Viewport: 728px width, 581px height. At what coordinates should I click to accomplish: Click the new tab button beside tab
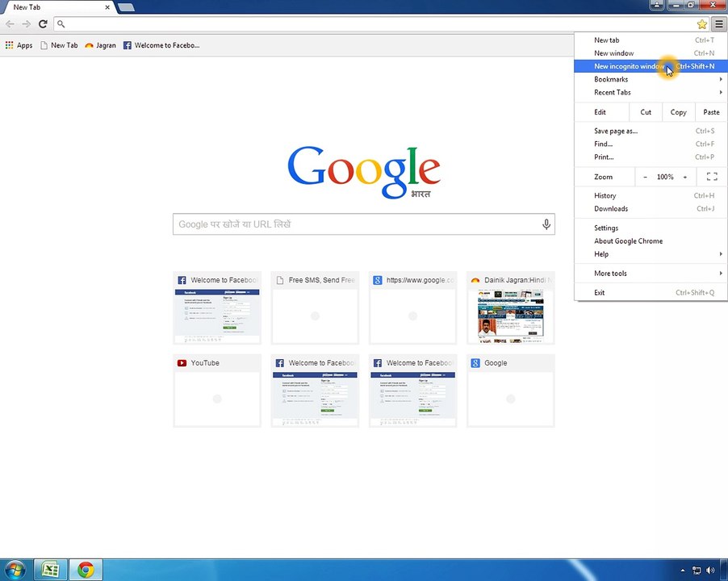(126, 7)
